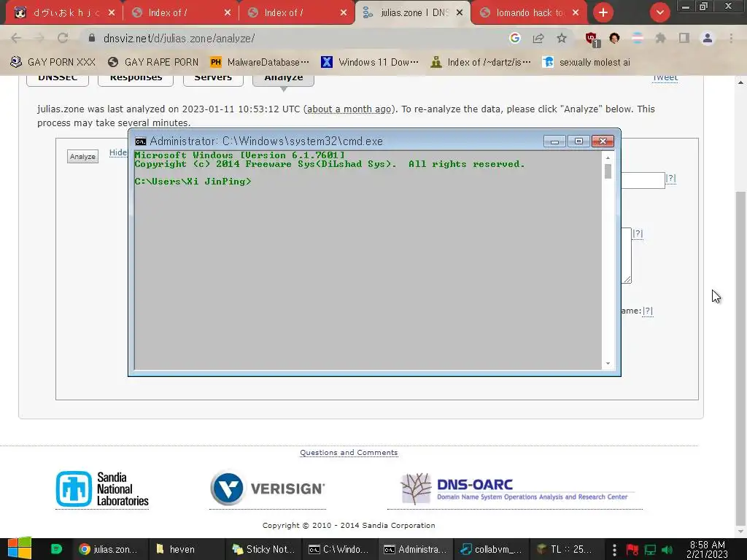Open the Servers page tab
This screenshot has height=560, width=747.
coord(213,79)
